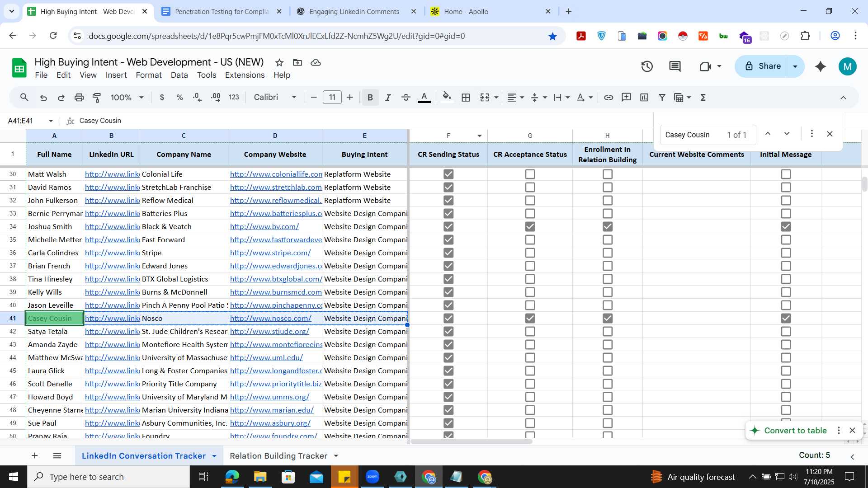Open the Insert menu
The image size is (868, 488).
(x=116, y=75)
